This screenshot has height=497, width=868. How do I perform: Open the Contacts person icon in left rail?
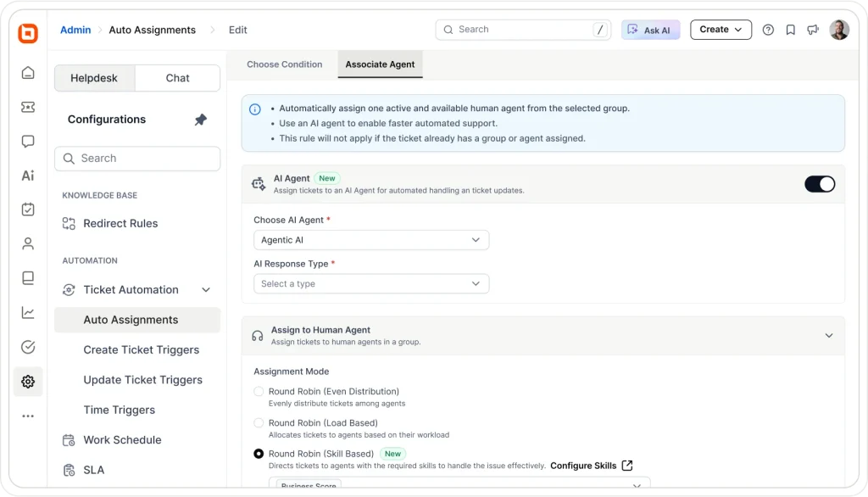coord(28,243)
